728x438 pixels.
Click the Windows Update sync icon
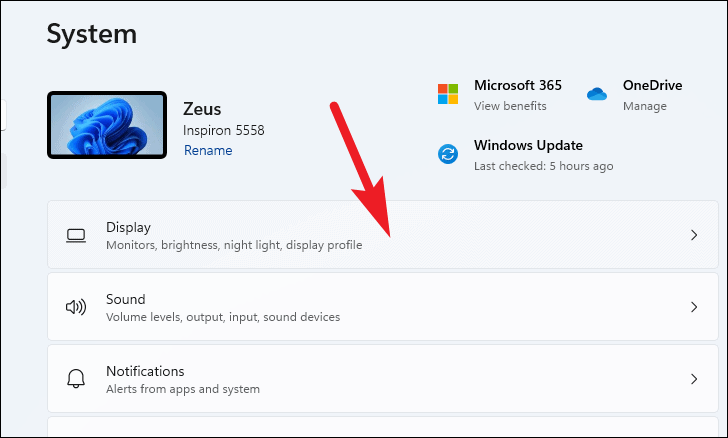click(448, 154)
